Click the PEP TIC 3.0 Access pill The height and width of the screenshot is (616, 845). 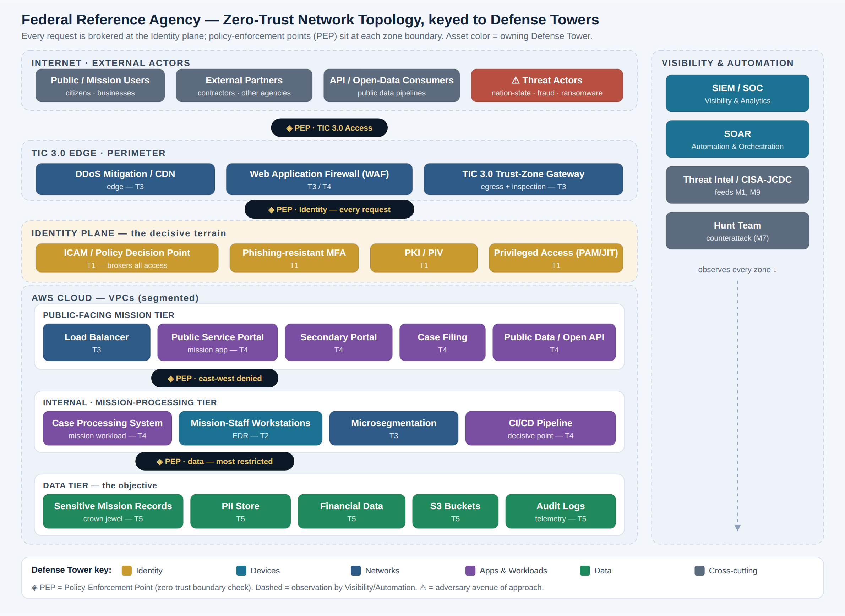[x=329, y=127]
